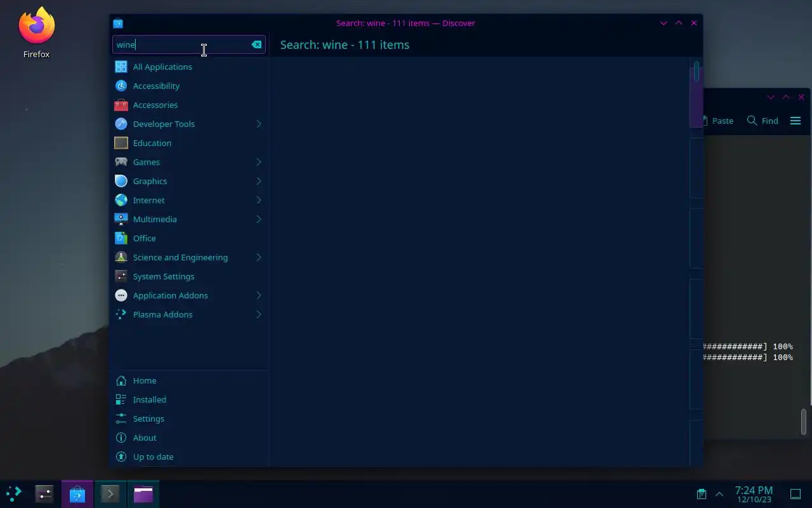This screenshot has width=812, height=508.
Task: Click the Games controller icon
Action: click(121, 162)
